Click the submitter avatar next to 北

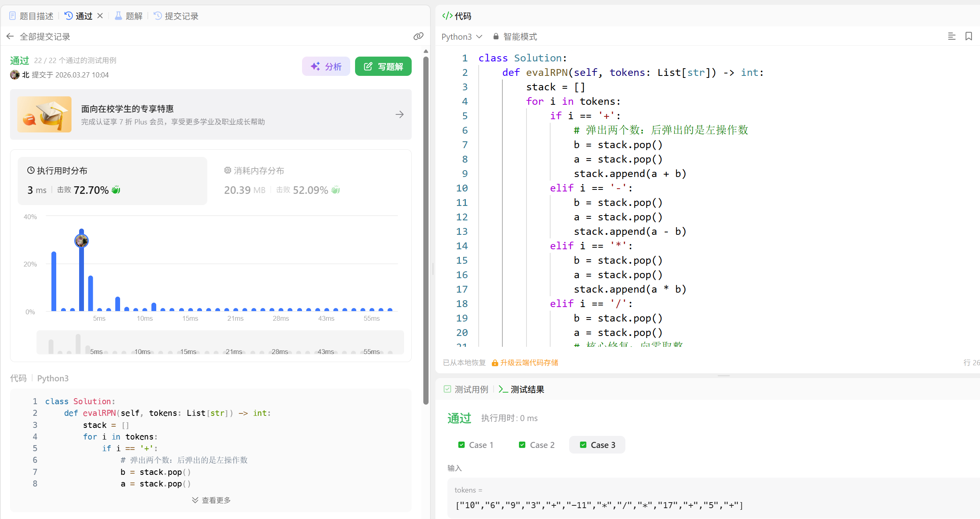click(x=15, y=75)
